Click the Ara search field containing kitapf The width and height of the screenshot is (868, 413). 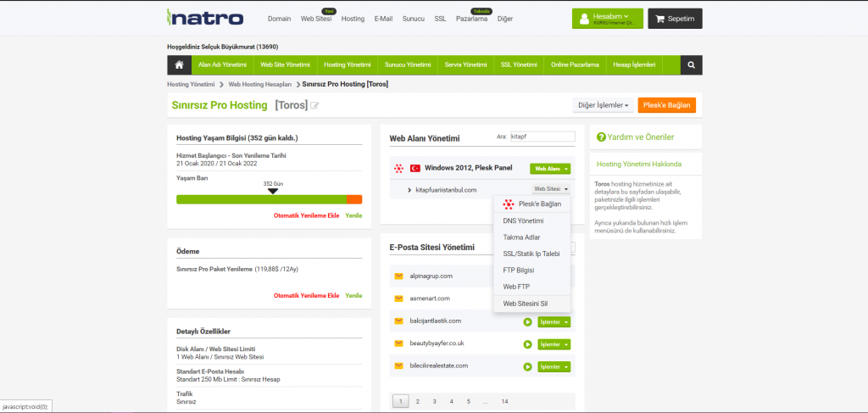point(542,137)
